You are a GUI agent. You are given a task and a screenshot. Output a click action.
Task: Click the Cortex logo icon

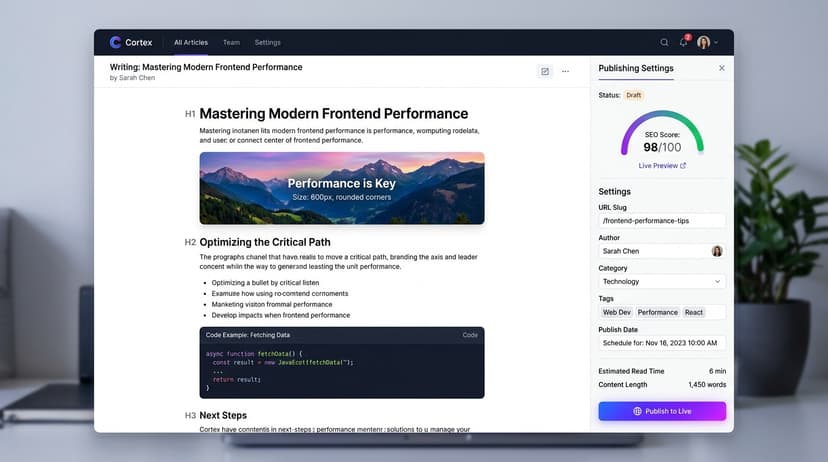[x=115, y=42]
